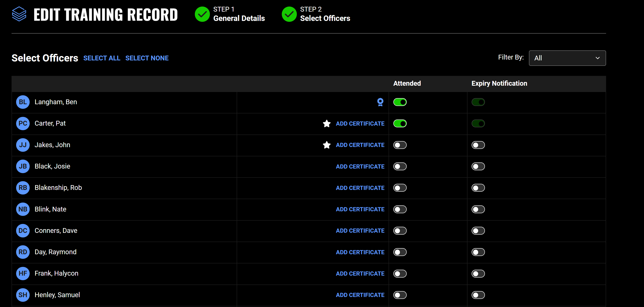The image size is (644, 307).
Task: Click the Step 2 green checkmark icon
Action: click(289, 14)
